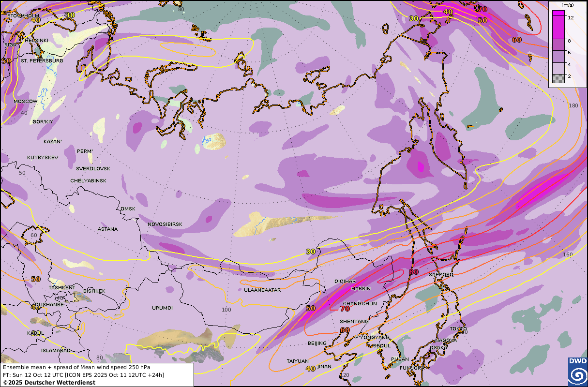This screenshot has width=588, height=387.
Task: Select the MOSCOW city label
Action: click(26, 101)
